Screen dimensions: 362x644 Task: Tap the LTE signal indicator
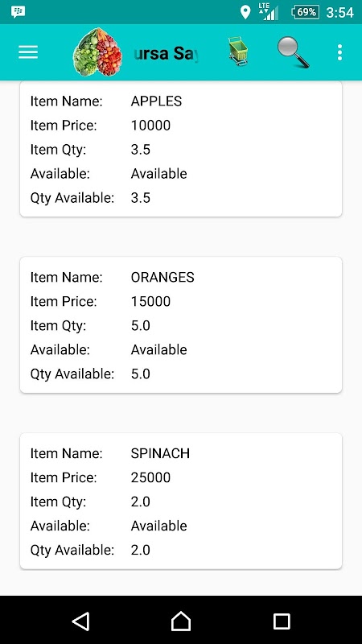pos(269,11)
